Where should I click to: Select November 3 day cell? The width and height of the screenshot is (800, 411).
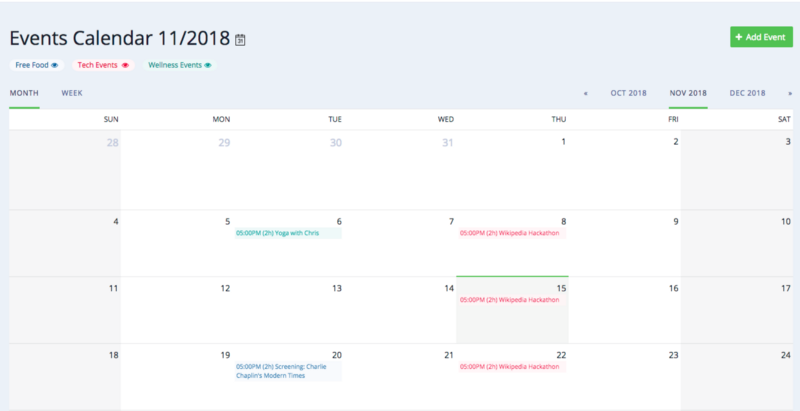737,170
